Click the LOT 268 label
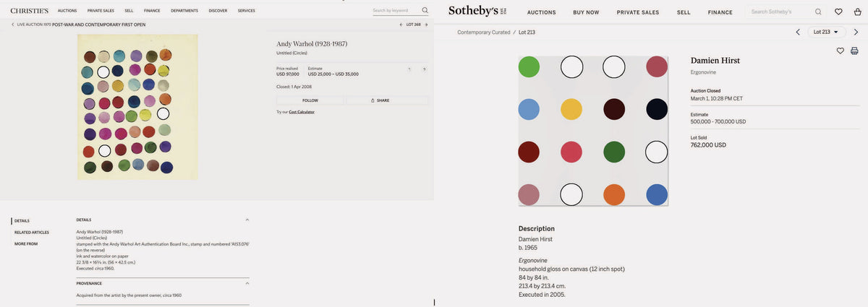Screen dimensions: 868x307 414,25
